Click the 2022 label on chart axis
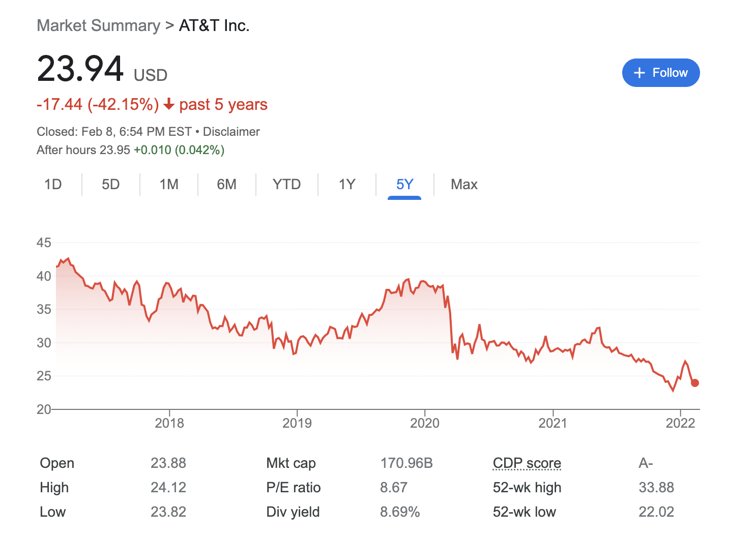756x535 pixels. [x=680, y=423]
